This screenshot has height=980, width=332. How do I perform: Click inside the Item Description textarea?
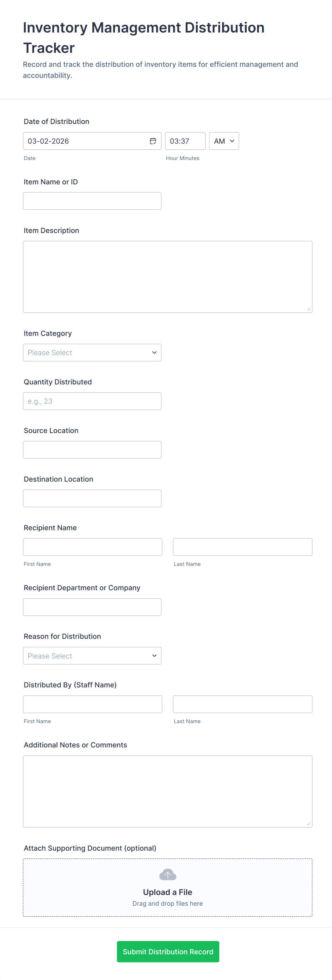point(167,277)
